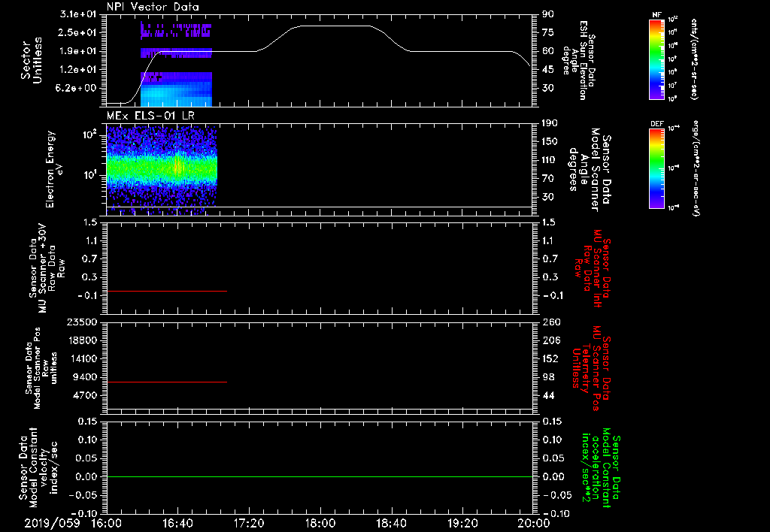
Task: Click the "10¹" electron energy tick label
Action: tap(89, 175)
